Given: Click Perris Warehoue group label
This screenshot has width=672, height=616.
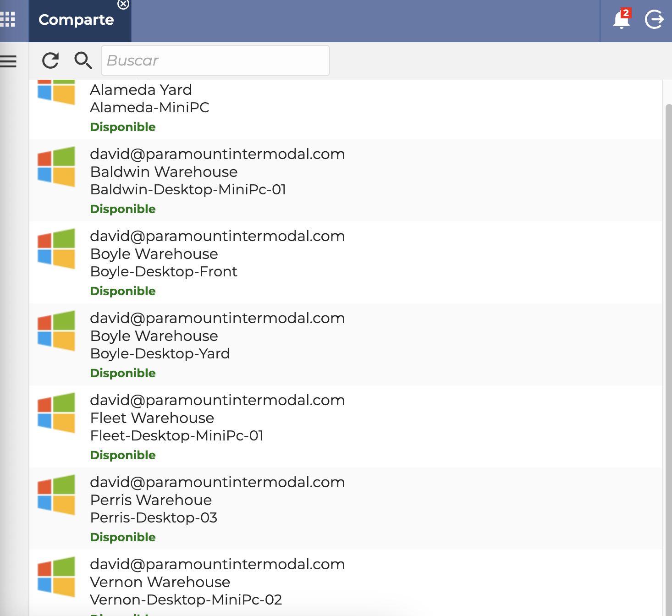Looking at the screenshot, I should (x=151, y=500).
